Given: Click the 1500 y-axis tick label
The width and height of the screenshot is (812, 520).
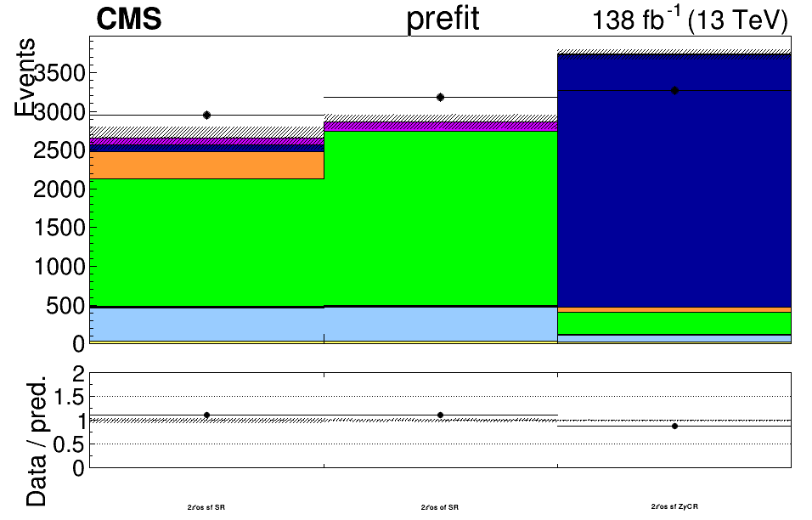Looking at the screenshot, I should pyautogui.click(x=59, y=228).
